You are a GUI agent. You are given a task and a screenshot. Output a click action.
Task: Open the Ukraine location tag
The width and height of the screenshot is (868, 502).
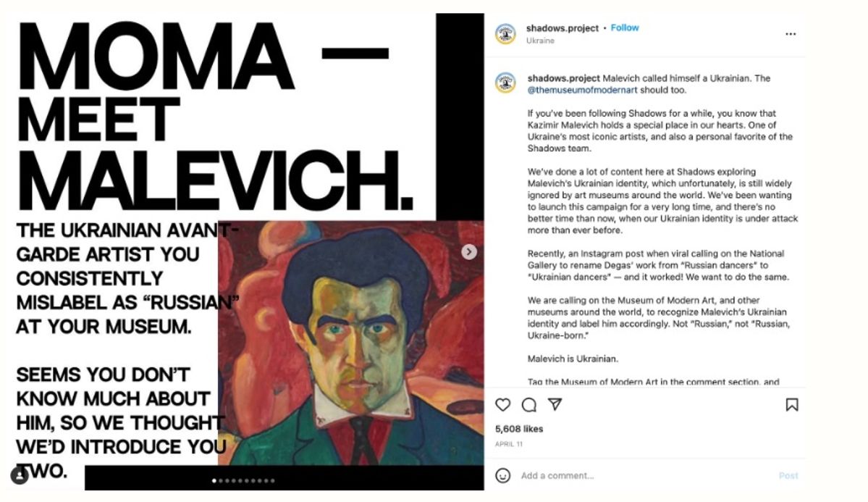(x=540, y=41)
